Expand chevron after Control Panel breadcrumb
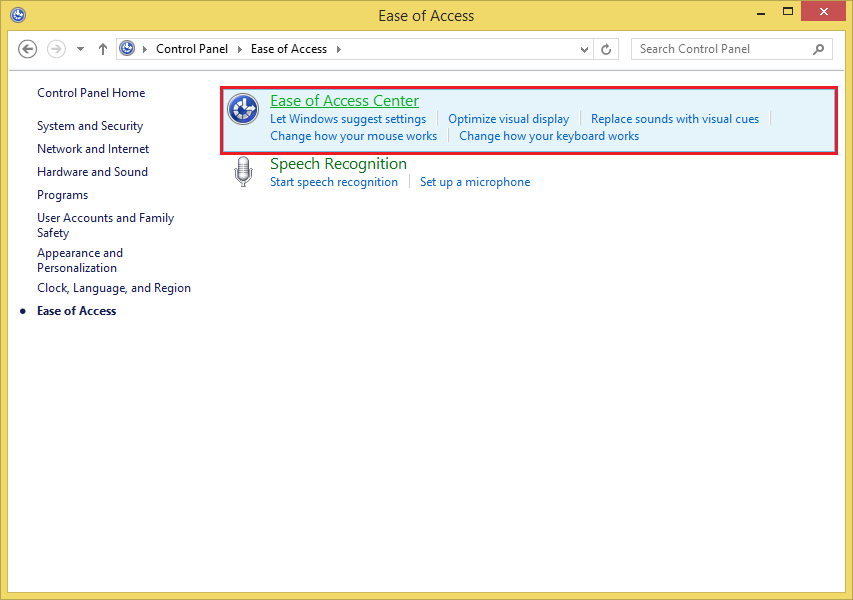The height and width of the screenshot is (600, 853). 239,49
